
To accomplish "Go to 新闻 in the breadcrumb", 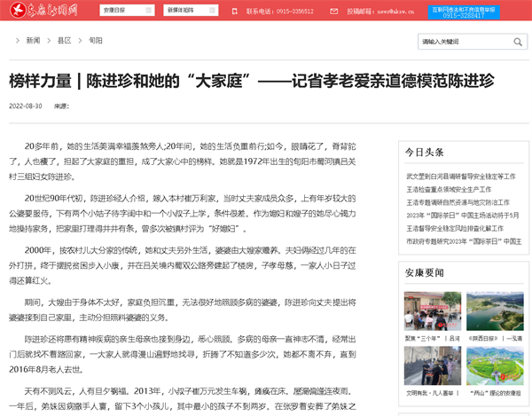I will (33, 41).
